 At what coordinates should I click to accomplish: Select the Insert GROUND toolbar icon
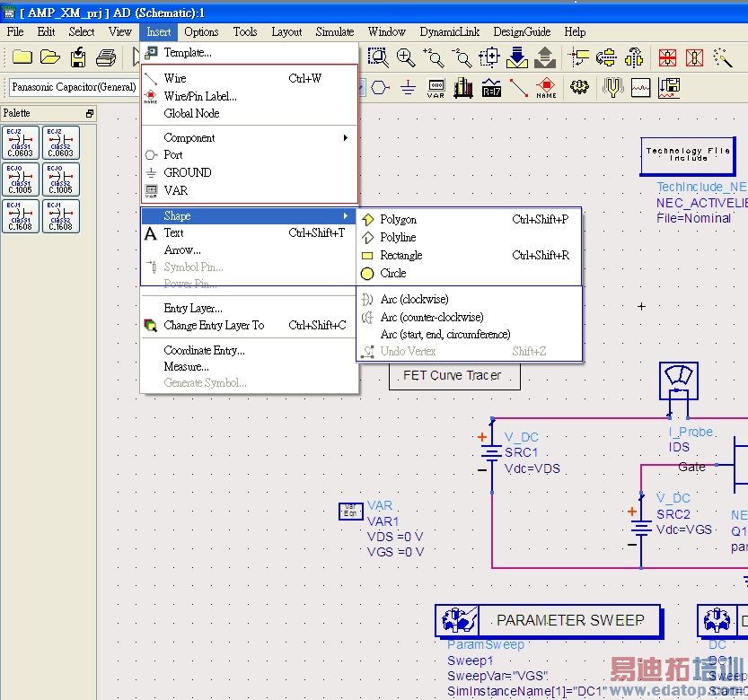[408, 88]
